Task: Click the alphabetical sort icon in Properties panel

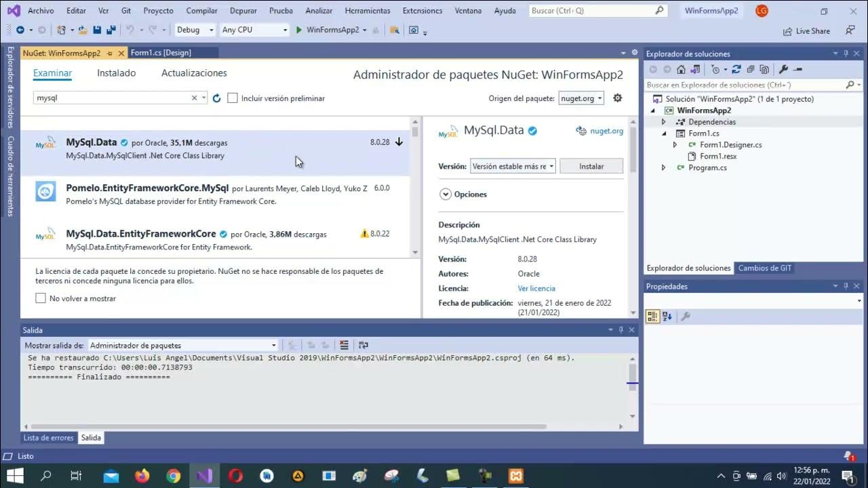Action: pos(667,317)
